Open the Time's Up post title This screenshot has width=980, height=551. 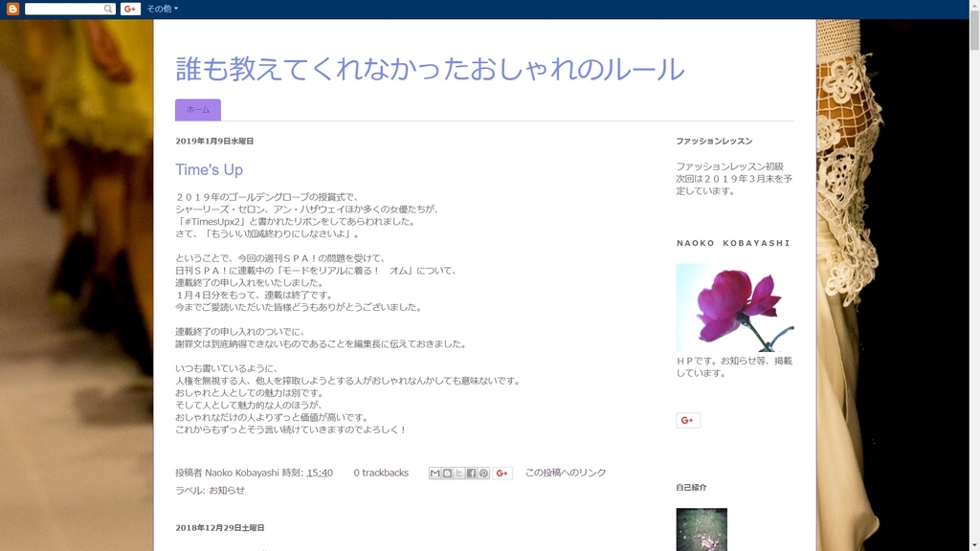[x=209, y=169]
